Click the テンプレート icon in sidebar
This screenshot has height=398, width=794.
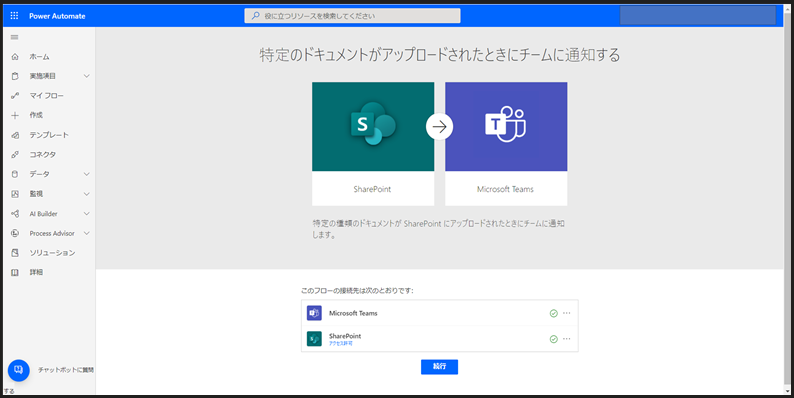(x=15, y=135)
